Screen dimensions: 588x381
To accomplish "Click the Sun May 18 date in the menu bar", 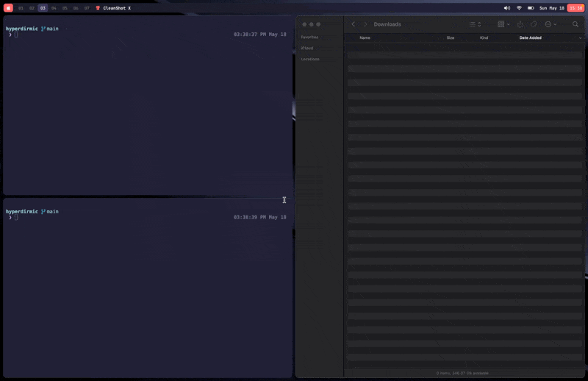I will pyautogui.click(x=552, y=8).
